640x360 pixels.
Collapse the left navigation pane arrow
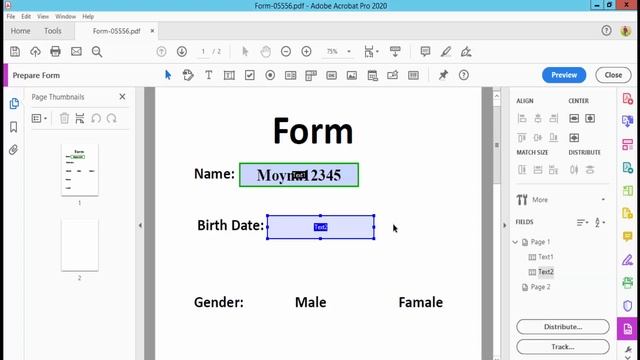point(140,225)
